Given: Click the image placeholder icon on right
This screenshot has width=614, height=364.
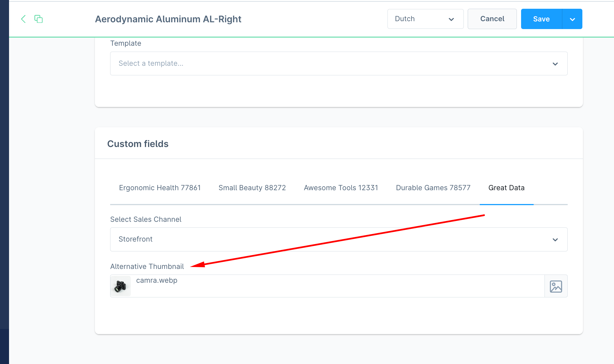Looking at the screenshot, I should (x=556, y=286).
